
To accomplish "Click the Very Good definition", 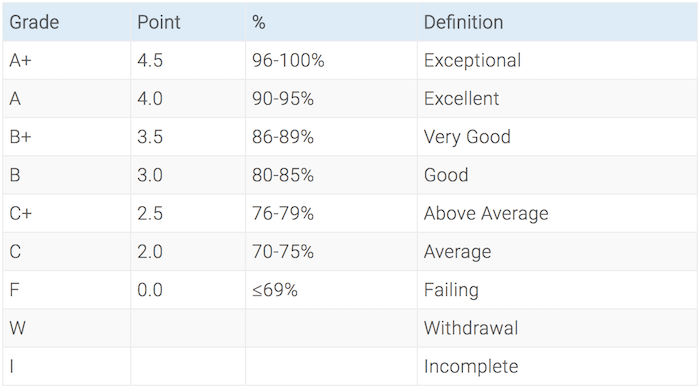I will click(467, 137).
